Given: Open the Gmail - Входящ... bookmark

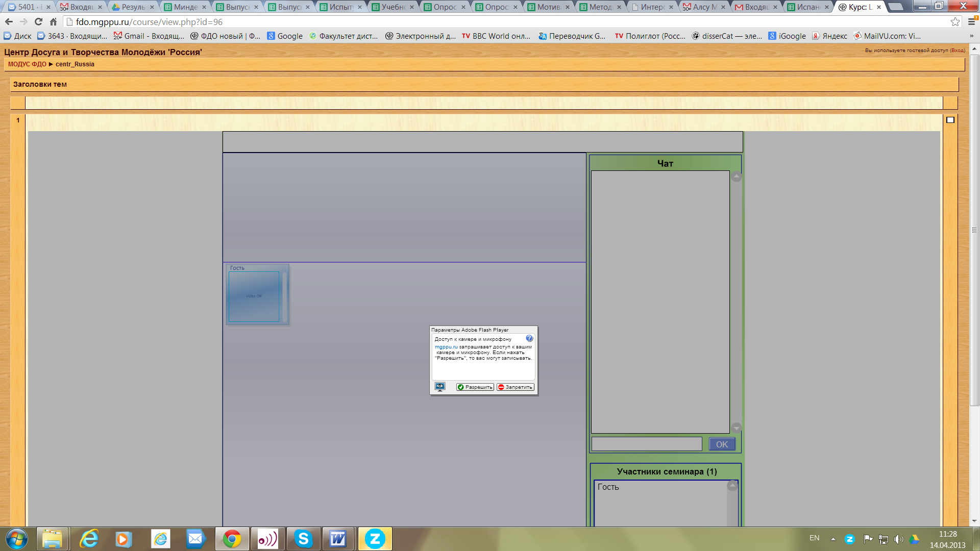Looking at the screenshot, I should click(x=149, y=36).
